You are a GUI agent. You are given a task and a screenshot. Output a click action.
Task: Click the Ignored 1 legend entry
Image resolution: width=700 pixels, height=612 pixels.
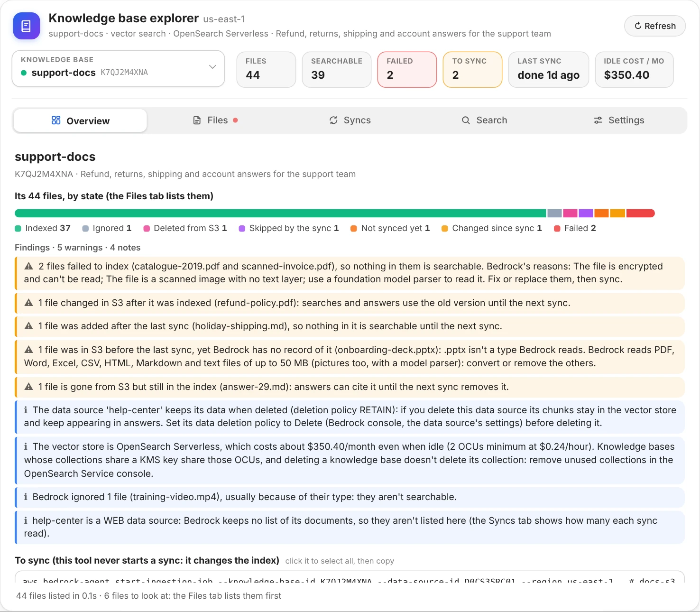107,228
